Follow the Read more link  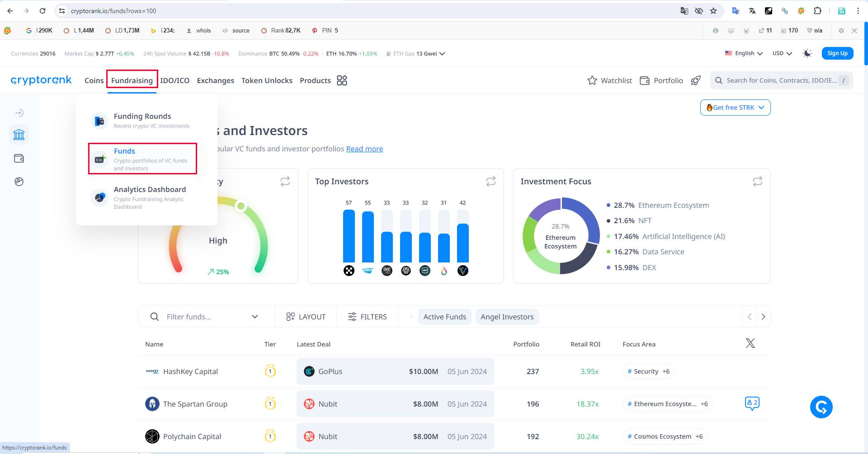364,149
